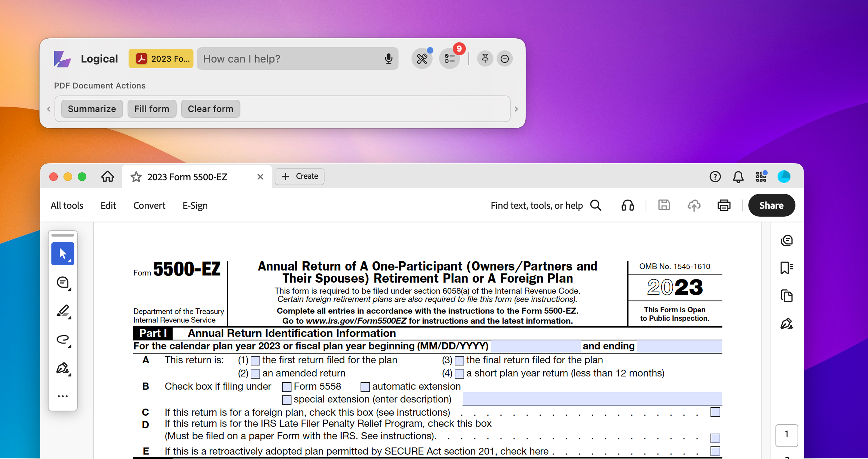This screenshot has height=459, width=868.
Task: Expand more tools ellipsis in sidebar
Action: pyautogui.click(x=63, y=396)
